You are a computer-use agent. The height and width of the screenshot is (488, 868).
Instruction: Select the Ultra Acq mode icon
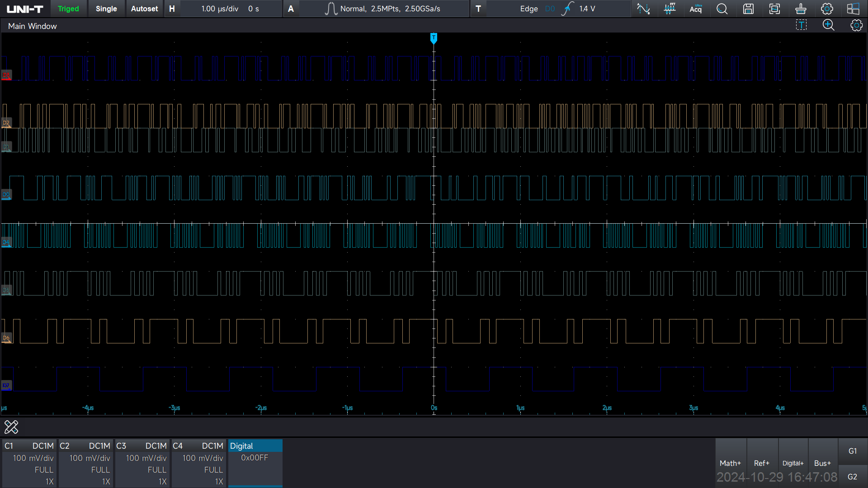tap(696, 9)
